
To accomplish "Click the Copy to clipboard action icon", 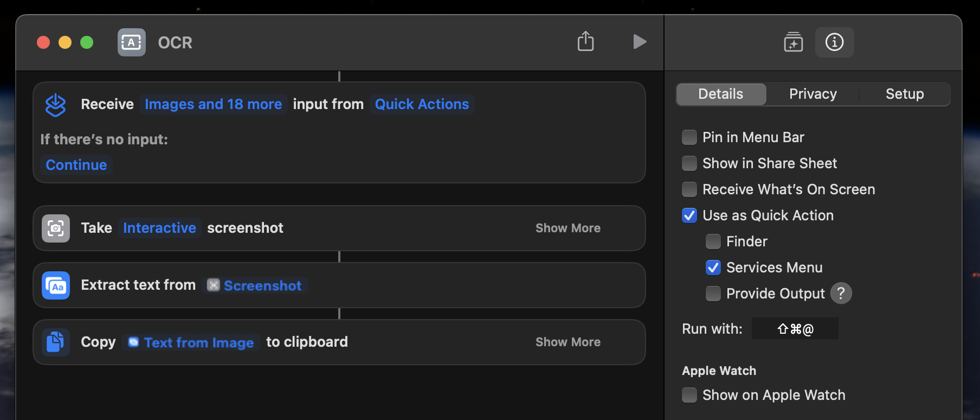I will click(56, 342).
